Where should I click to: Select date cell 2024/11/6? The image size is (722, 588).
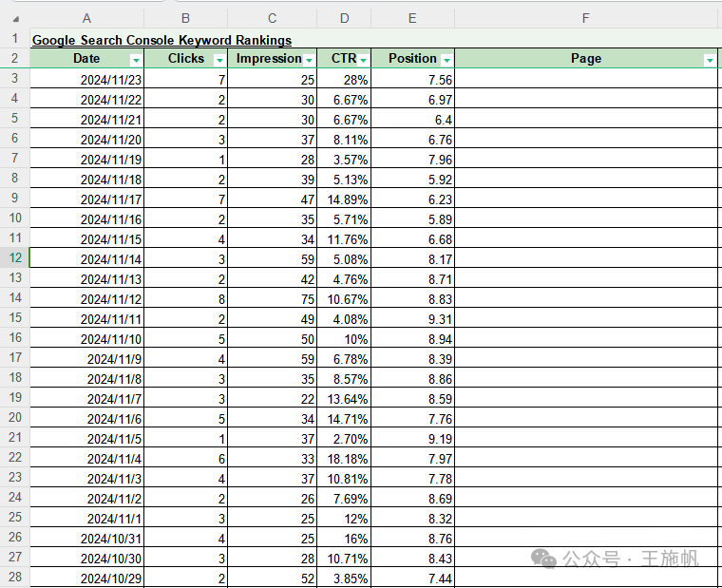[87, 419]
